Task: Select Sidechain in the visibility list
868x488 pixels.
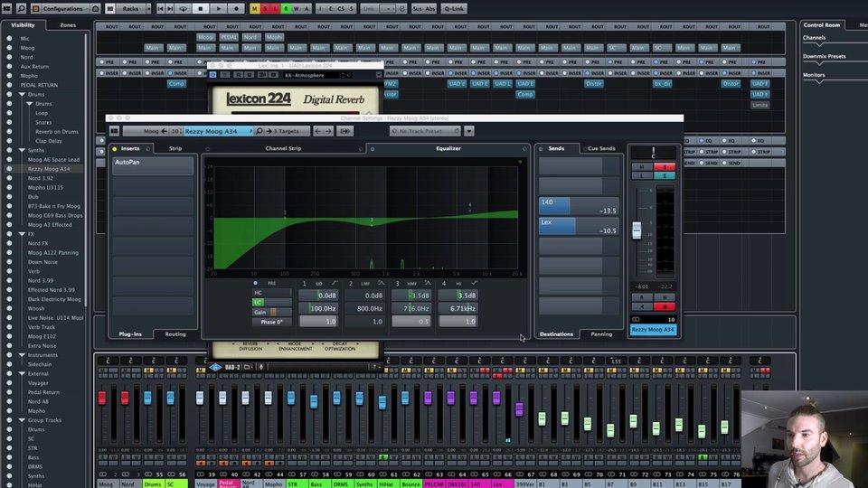Action: coord(40,364)
